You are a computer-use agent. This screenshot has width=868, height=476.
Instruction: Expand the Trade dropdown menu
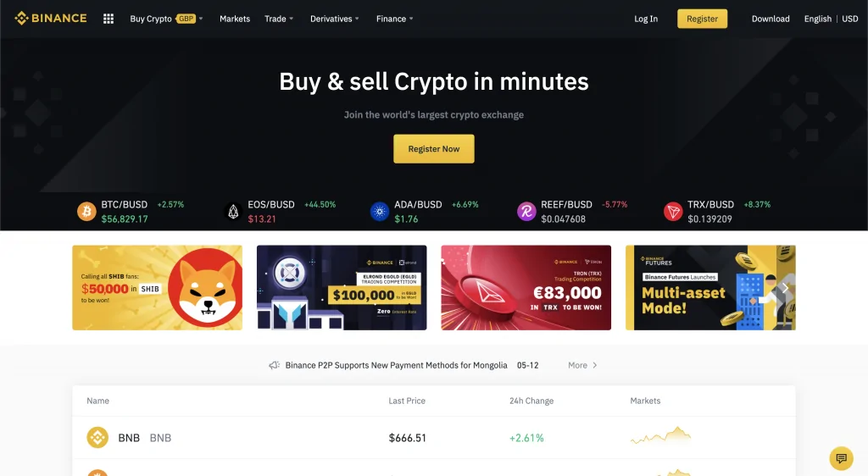tap(279, 19)
